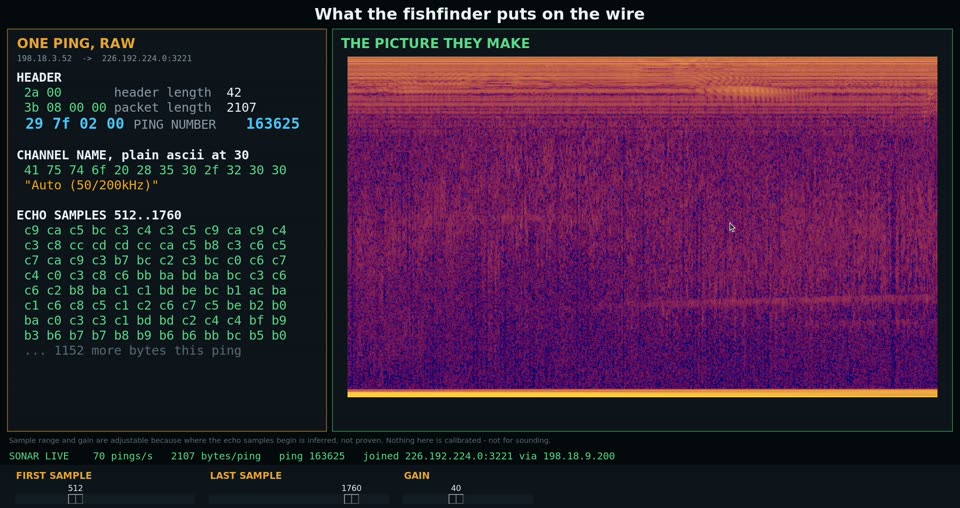Image resolution: width=960 pixels, height=508 pixels.
Task: Click the header length value 42
Action: tap(234, 93)
